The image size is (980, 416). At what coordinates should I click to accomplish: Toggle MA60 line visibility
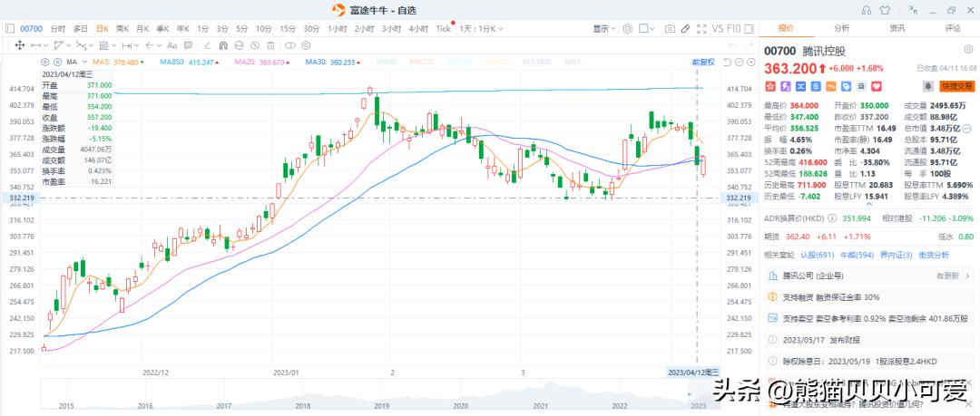pyautogui.click(x=387, y=62)
